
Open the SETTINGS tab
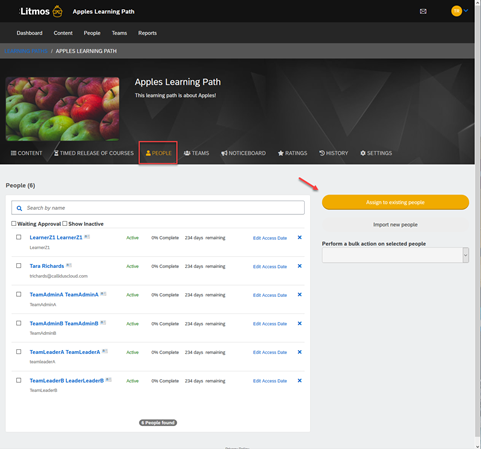[x=376, y=153]
